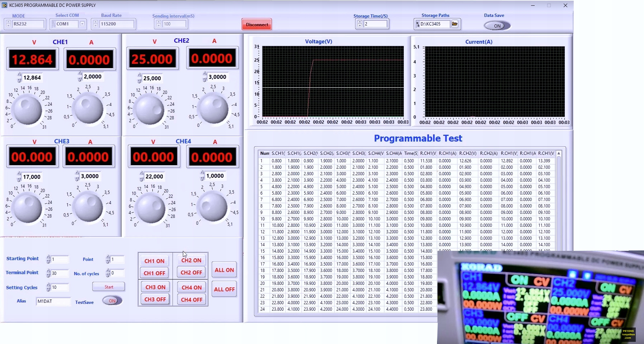Click the Setting Cycles input field
The height and width of the screenshot is (344, 644).
tap(60, 287)
